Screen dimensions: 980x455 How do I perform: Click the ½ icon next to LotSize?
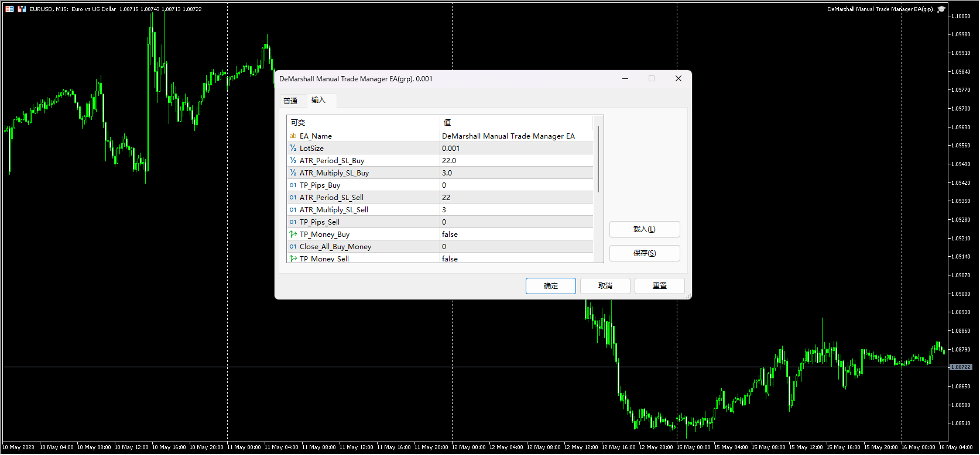(x=293, y=149)
